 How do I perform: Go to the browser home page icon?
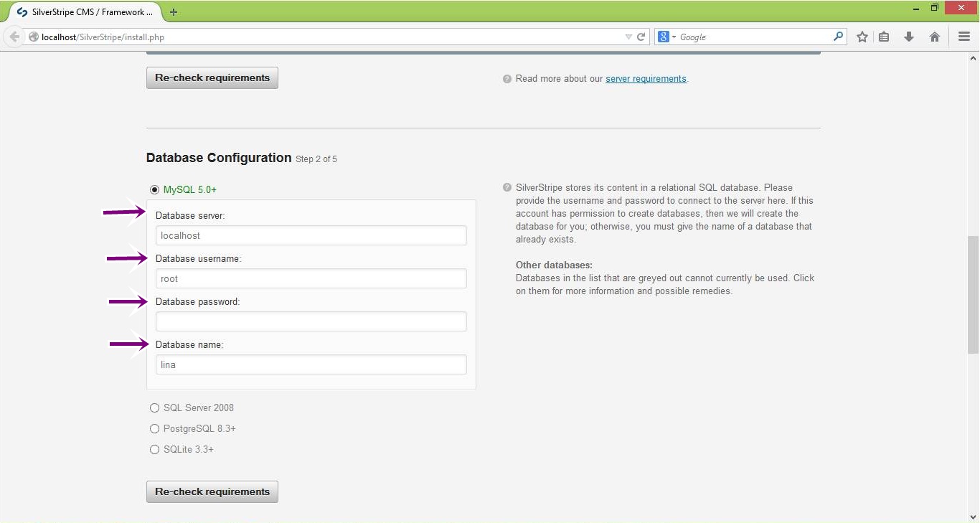(x=934, y=37)
